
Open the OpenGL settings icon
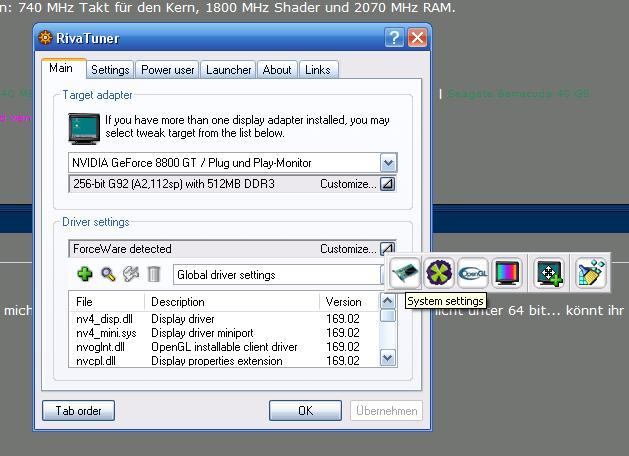pos(473,273)
